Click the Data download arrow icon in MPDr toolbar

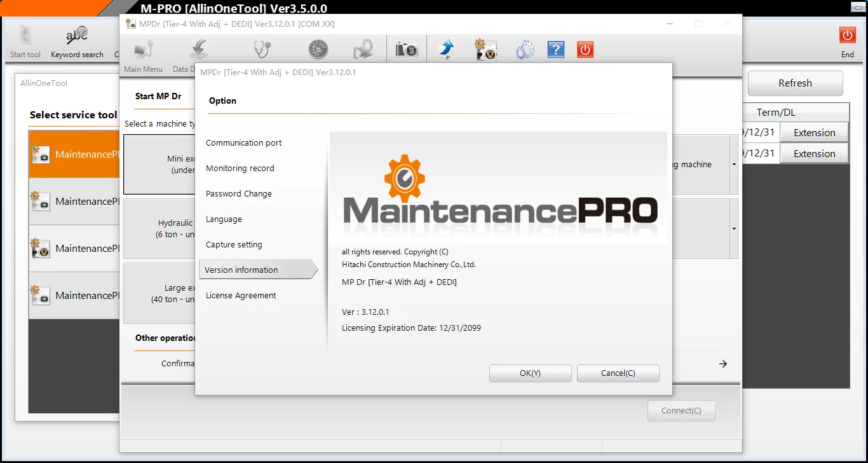click(199, 50)
